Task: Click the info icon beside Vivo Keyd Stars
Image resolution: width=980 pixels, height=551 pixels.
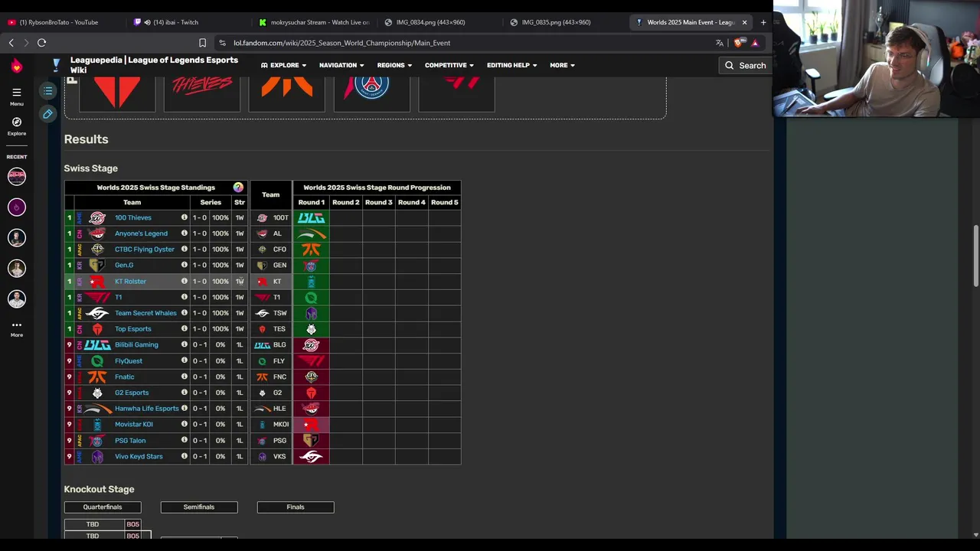Action: [184, 456]
